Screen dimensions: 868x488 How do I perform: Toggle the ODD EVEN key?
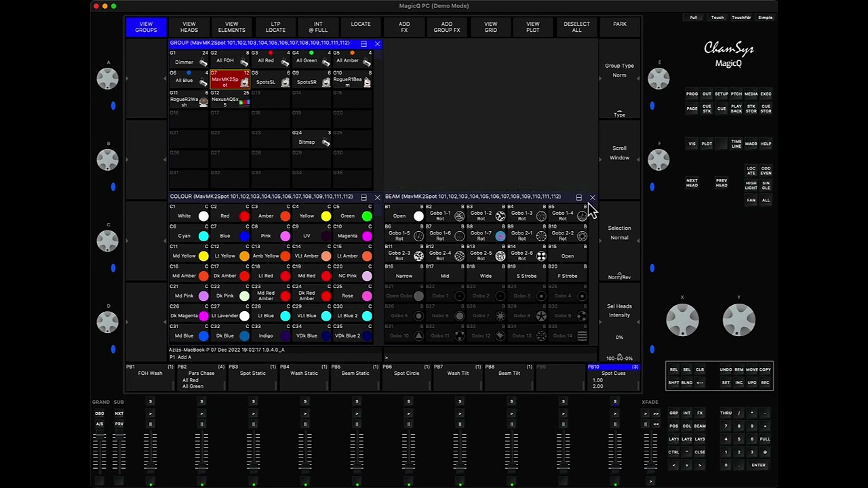[766, 170]
